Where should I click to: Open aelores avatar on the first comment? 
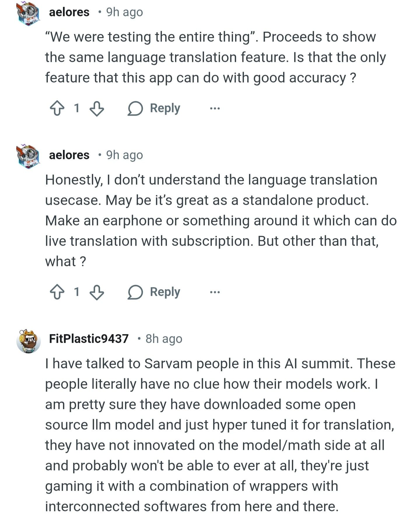pyautogui.click(x=28, y=13)
